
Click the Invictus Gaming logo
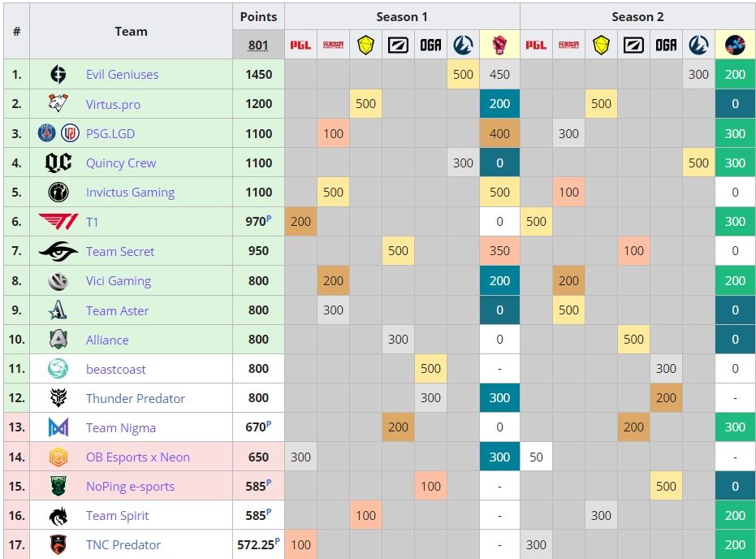(58, 192)
